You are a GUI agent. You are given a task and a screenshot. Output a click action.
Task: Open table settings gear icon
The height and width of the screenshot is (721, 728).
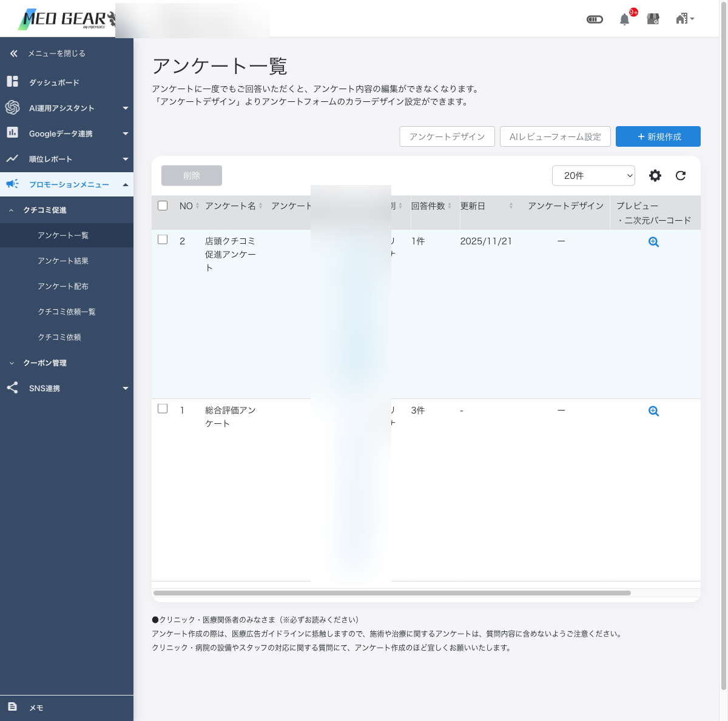[655, 175]
